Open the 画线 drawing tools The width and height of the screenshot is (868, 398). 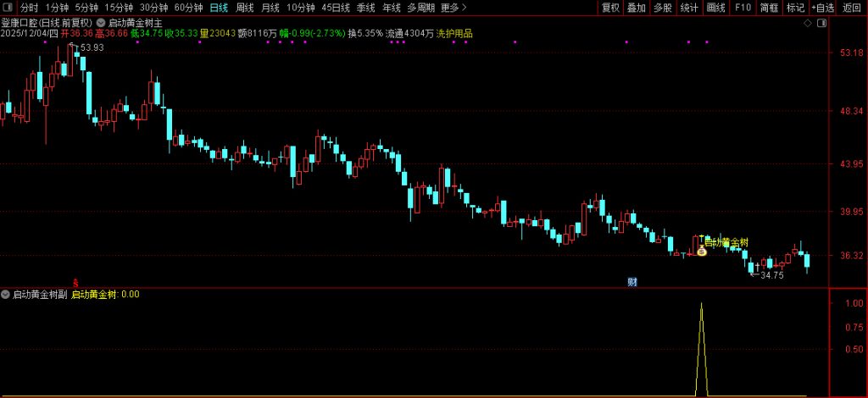tap(716, 8)
